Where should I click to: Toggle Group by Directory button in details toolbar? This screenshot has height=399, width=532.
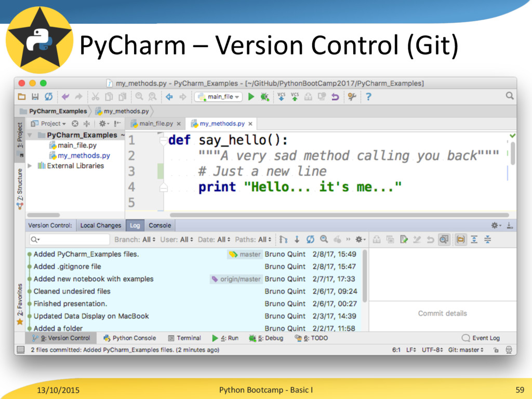pyautogui.click(x=460, y=240)
